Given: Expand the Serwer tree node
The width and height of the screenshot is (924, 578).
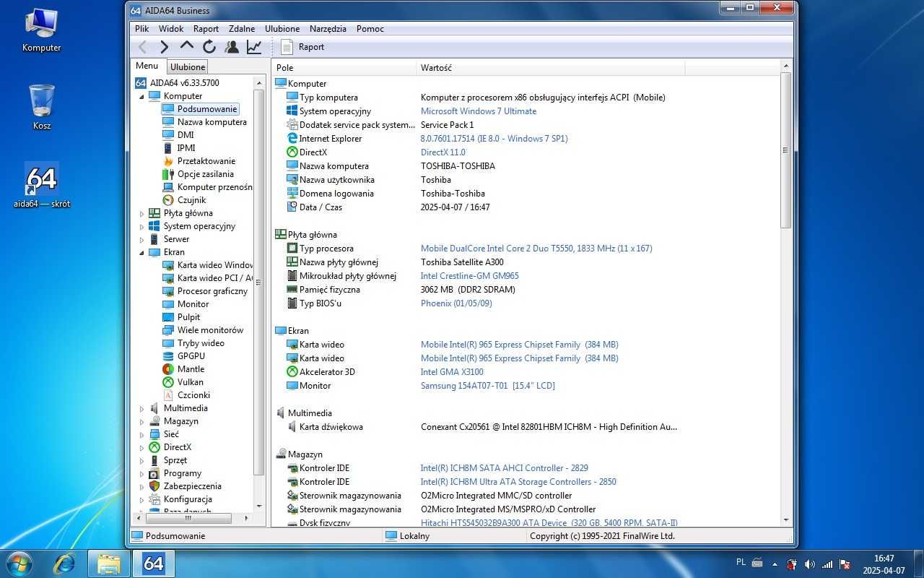Looking at the screenshot, I should (x=142, y=239).
